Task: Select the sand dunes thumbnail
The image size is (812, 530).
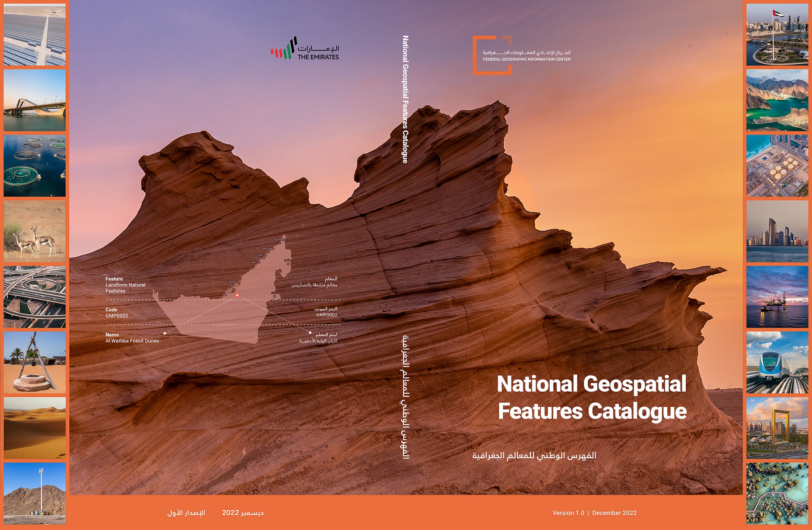Action: (35, 428)
